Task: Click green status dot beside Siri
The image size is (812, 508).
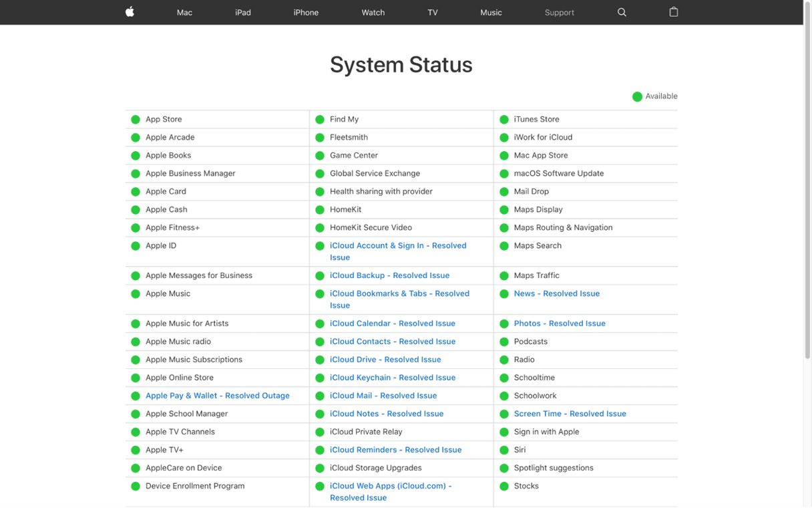Action: tap(504, 451)
